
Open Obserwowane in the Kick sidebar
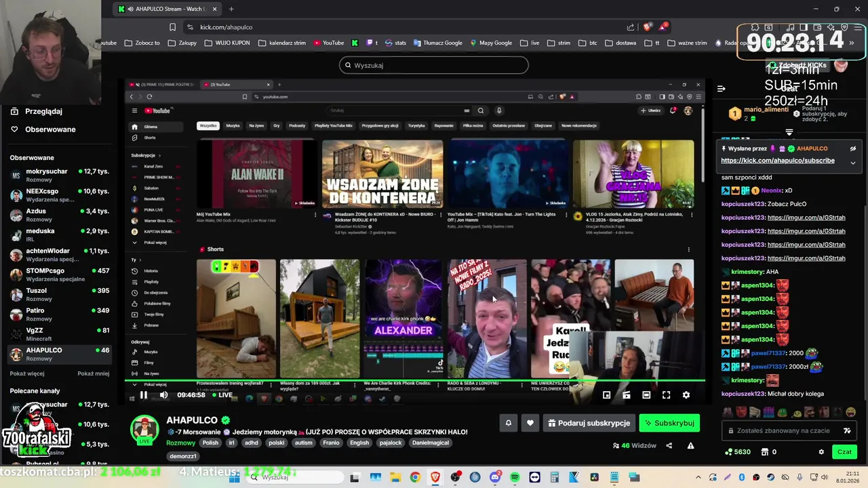[x=50, y=129]
